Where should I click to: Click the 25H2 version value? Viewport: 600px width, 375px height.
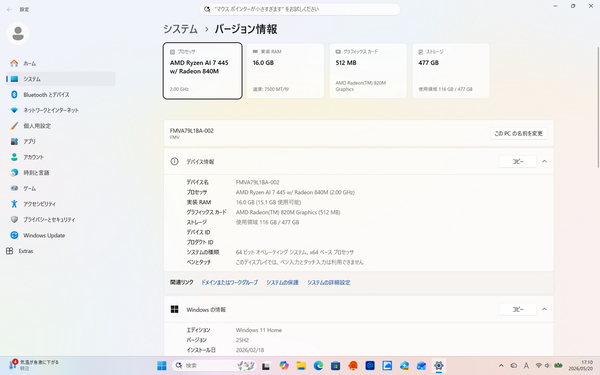[x=242, y=340]
